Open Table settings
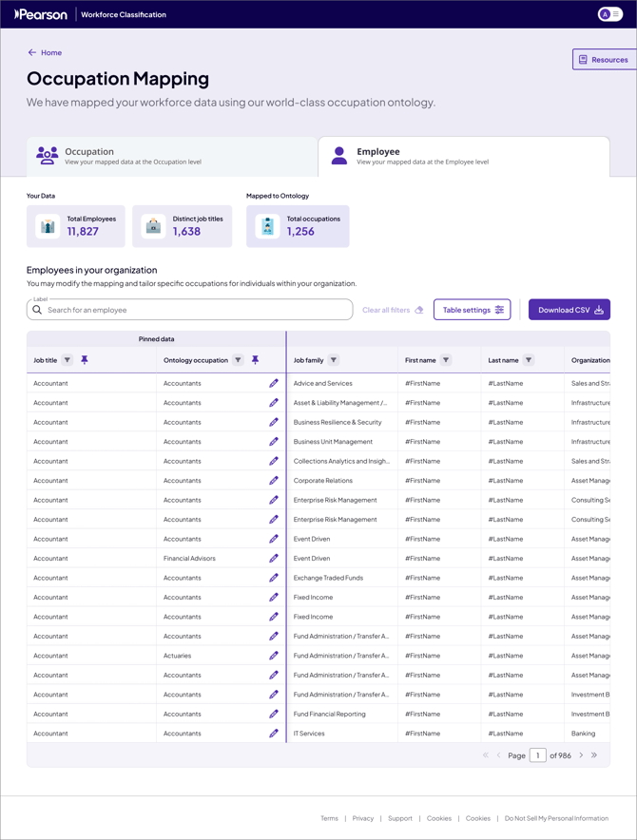The image size is (637, 840). (473, 310)
